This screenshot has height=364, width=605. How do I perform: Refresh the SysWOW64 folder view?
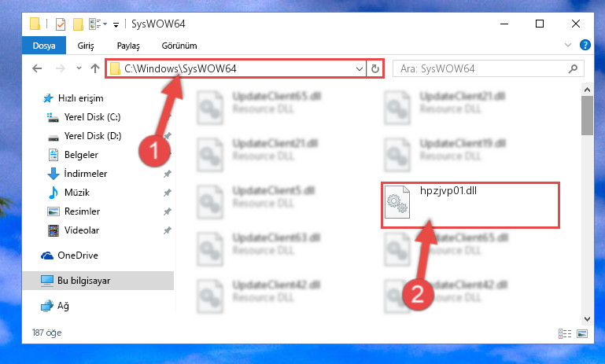coord(375,69)
